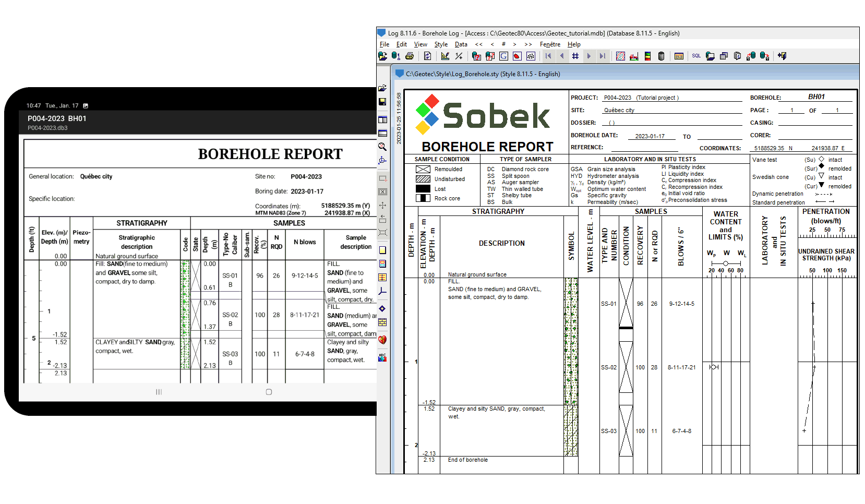The image size is (865, 504).
Task: Click the dotted pattern toolbar icon
Action: point(531,56)
